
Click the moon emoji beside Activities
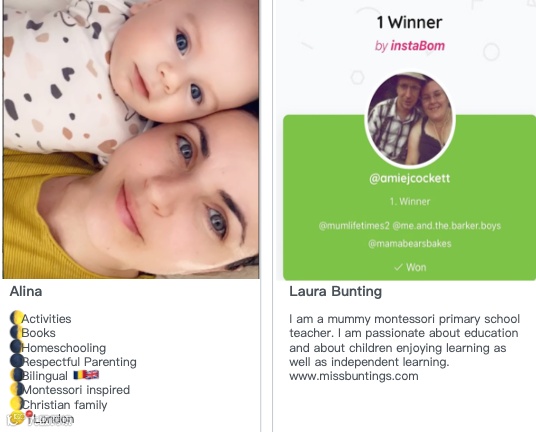tap(16, 318)
